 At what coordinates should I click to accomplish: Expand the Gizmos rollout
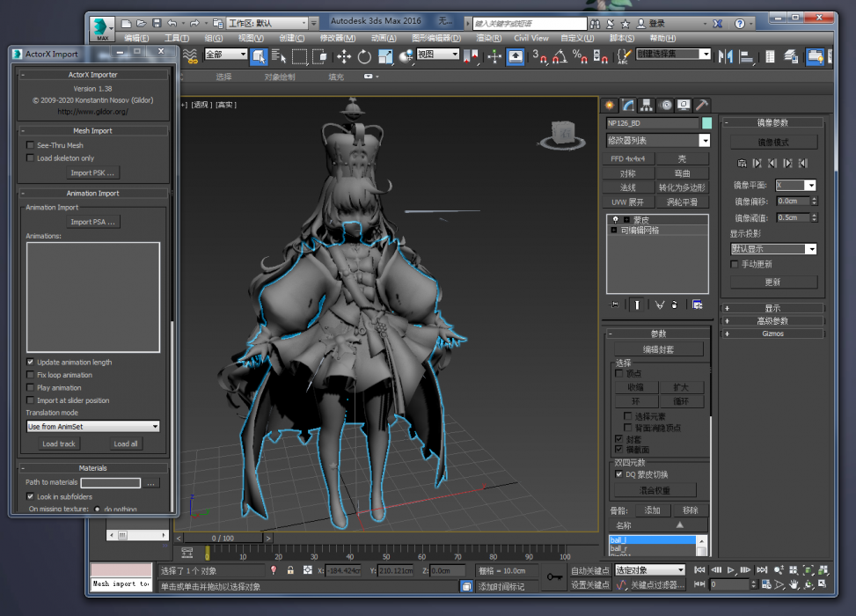coord(772,334)
